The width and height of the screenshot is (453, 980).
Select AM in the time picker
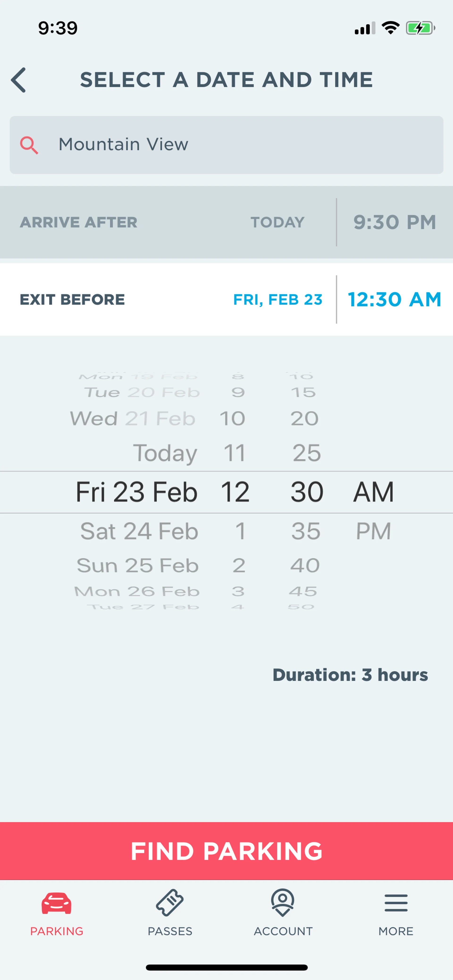(x=373, y=492)
